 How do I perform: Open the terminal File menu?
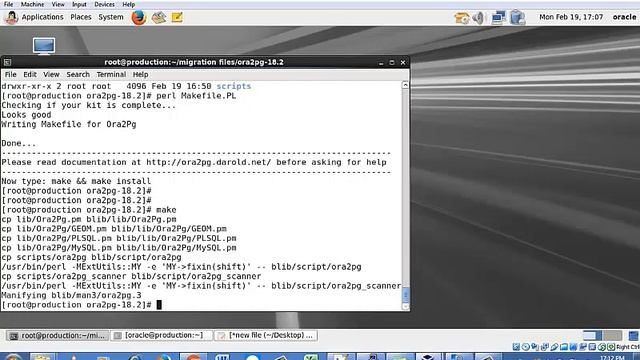click(10, 75)
